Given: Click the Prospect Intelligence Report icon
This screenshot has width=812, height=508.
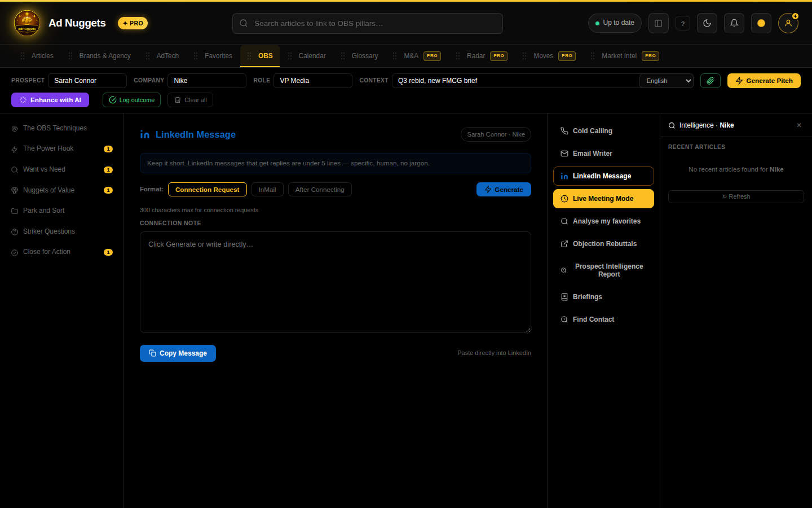Looking at the screenshot, I should (x=564, y=270).
